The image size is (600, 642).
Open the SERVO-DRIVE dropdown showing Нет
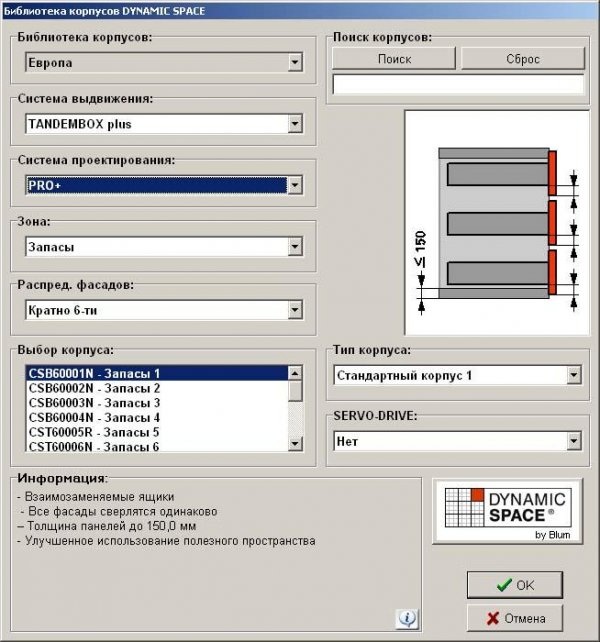tap(457, 441)
